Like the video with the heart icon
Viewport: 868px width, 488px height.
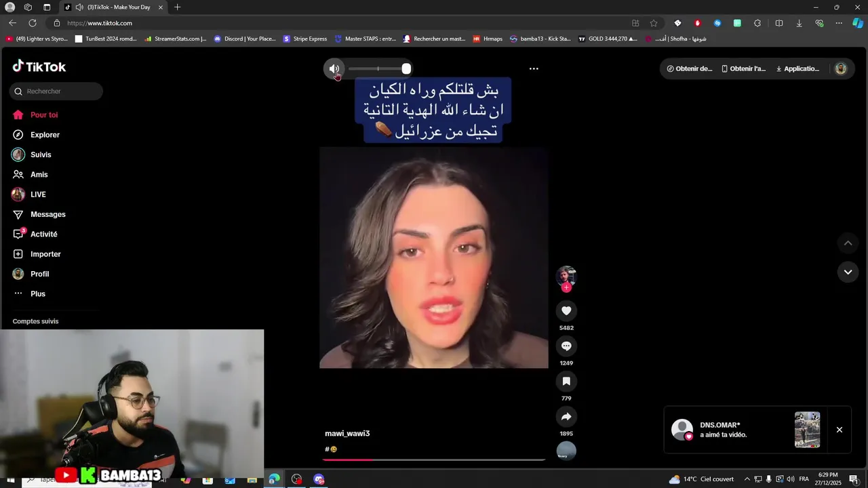(x=566, y=310)
